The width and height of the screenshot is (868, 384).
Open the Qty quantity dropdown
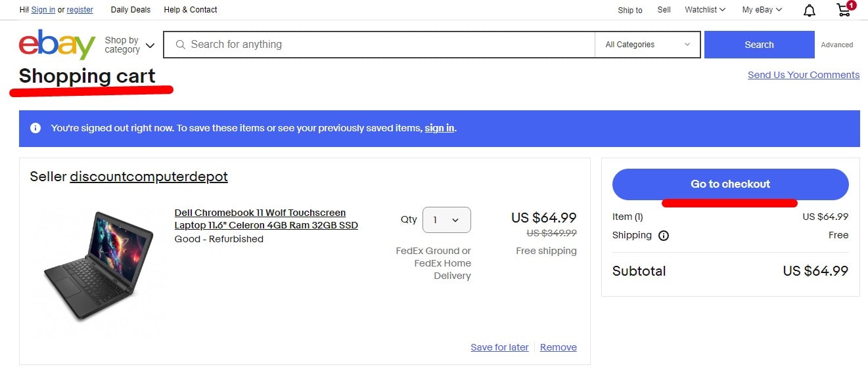click(x=447, y=220)
